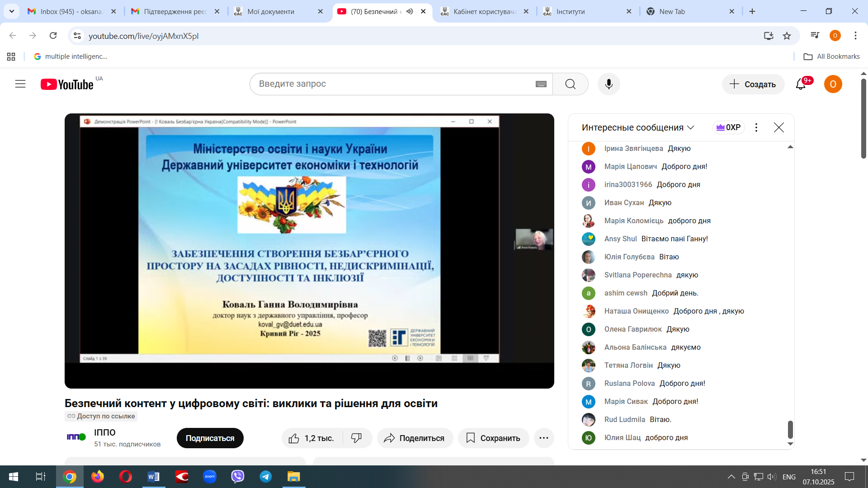The image size is (868, 488).
Task: Open more actions ellipsis below the video
Action: click(x=543, y=438)
